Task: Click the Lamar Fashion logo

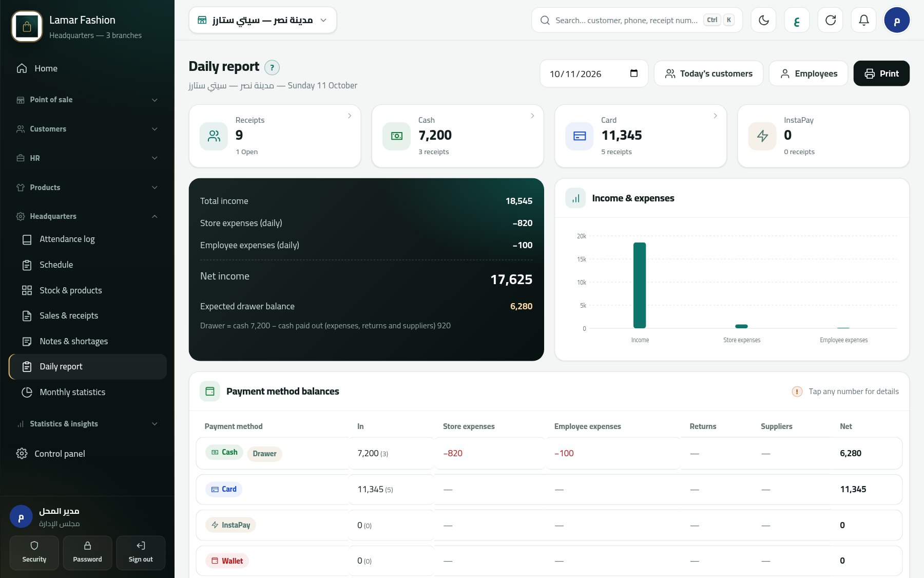Action: pyautogui.click(x=27, y=27)
